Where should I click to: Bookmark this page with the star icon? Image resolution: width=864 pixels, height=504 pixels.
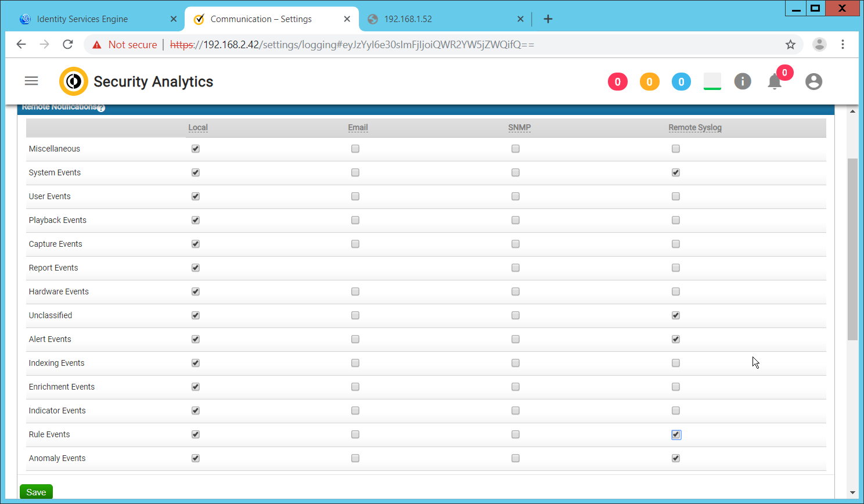(x=790, y=45)
